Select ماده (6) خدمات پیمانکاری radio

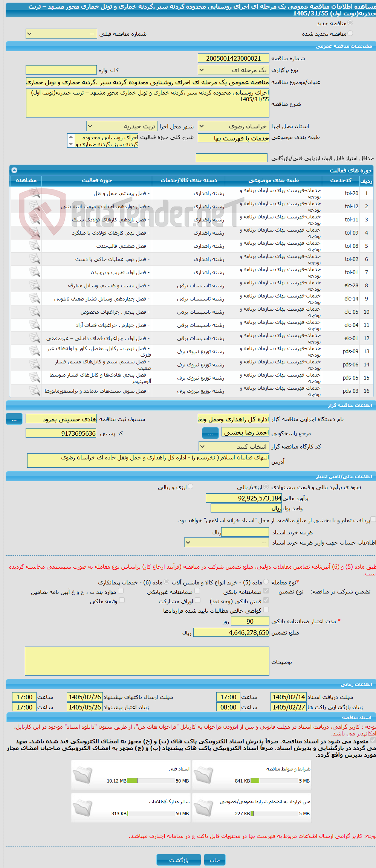coord(167,582)
